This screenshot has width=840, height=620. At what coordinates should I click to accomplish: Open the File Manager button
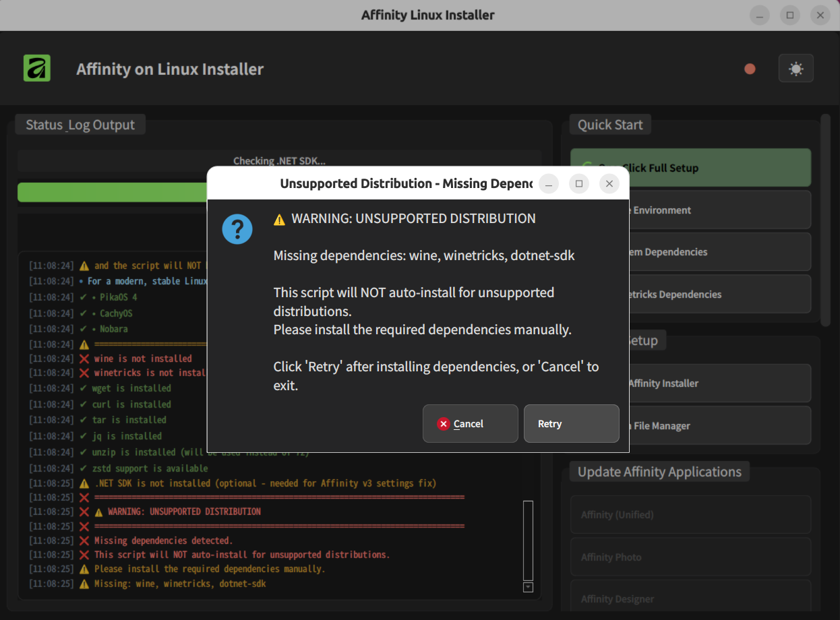click(x=690, y=425)
